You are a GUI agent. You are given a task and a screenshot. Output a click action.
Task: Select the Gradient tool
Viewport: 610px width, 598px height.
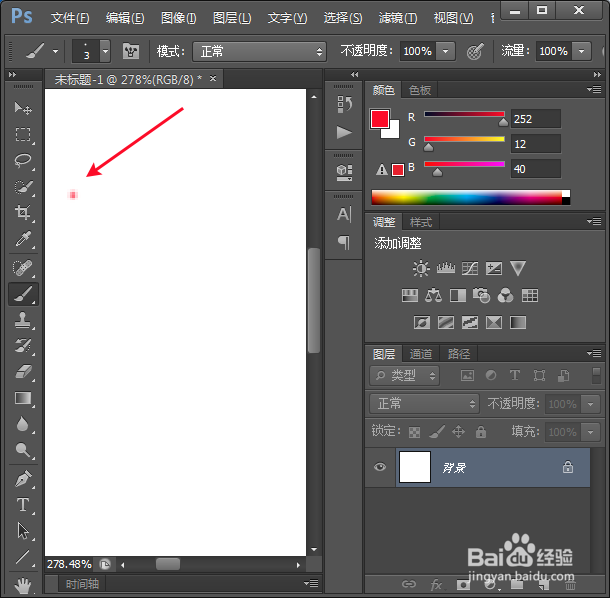[x=23, y=398]
